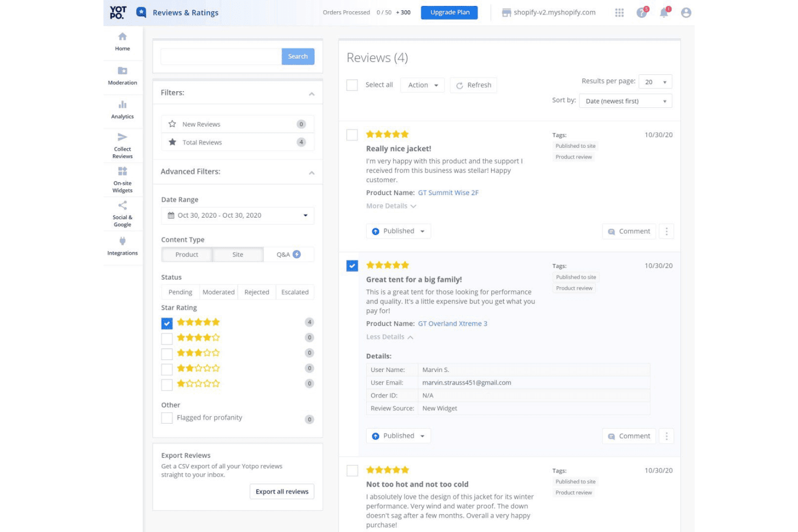Select the Not too hot review checkbox
The width and height of the screenshot is (798, 532).
click(352, 471)
